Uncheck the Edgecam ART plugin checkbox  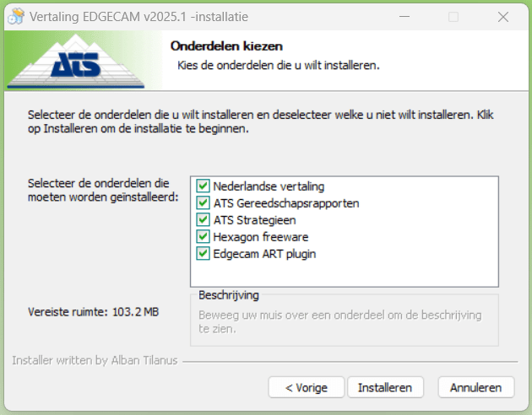tap(203, 253)
